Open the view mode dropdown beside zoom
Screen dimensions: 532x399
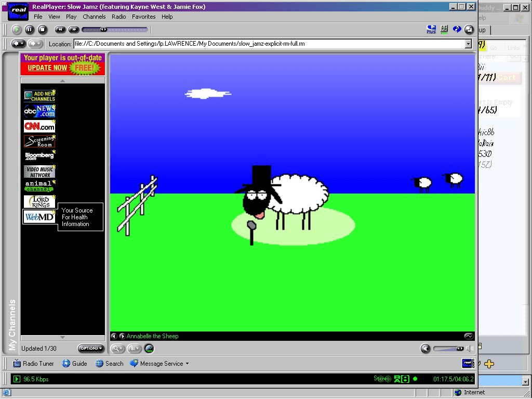pos(135,349)
